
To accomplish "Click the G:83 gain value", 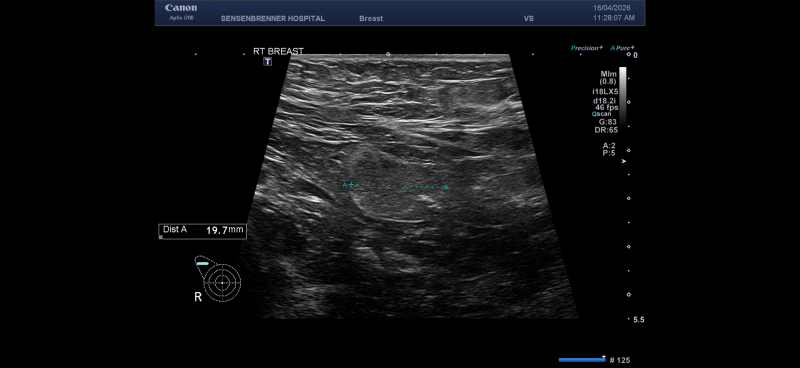I will coord(606,122).
